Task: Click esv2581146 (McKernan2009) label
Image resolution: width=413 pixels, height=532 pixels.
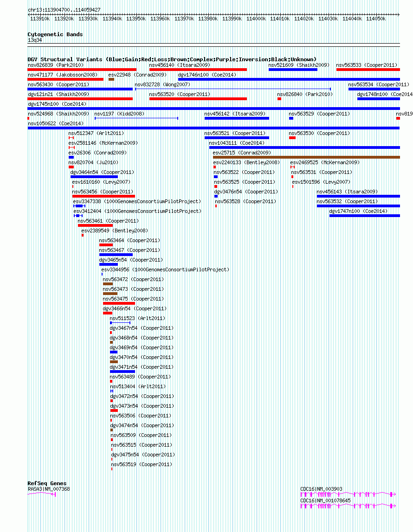Action: pos(103,143)
